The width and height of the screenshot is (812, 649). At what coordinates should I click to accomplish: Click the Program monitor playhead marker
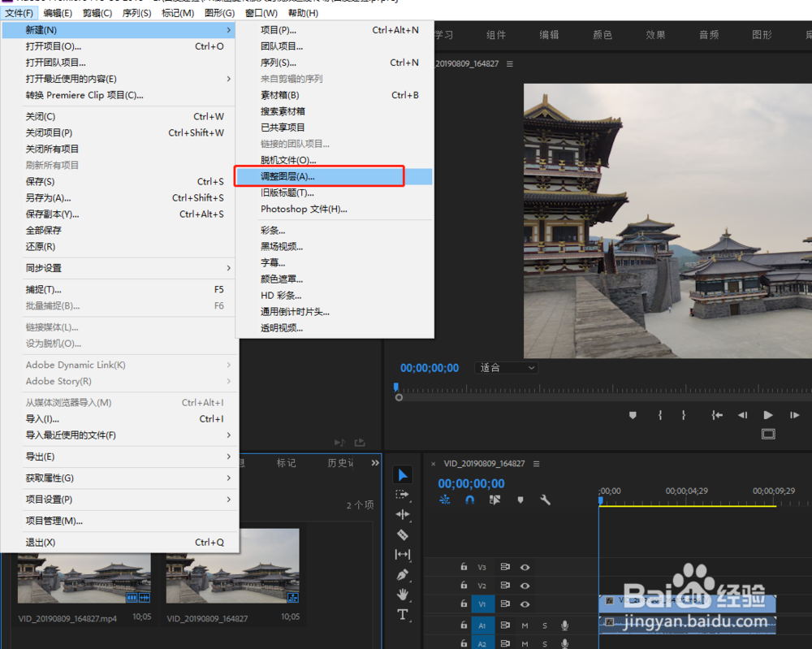click(396, 387)
